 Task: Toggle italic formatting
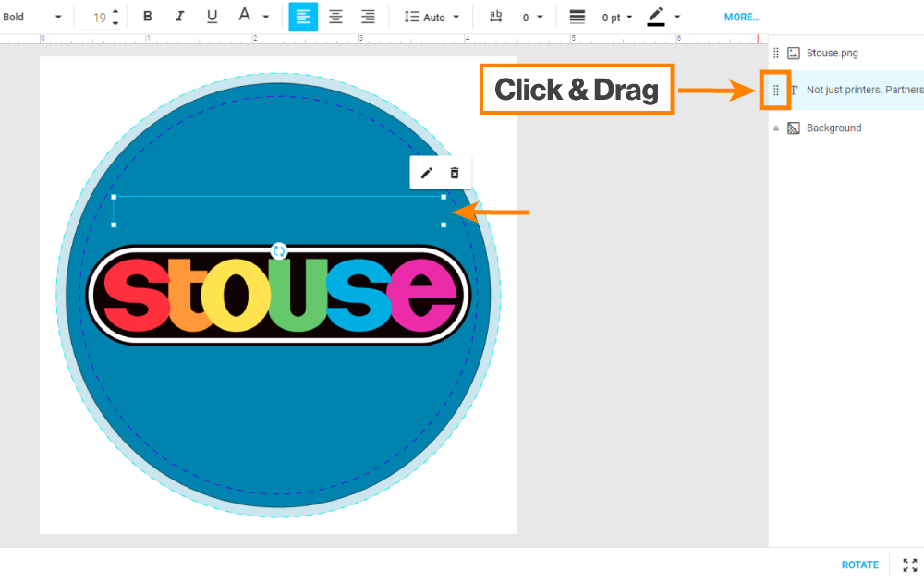(x=180, y=17)
